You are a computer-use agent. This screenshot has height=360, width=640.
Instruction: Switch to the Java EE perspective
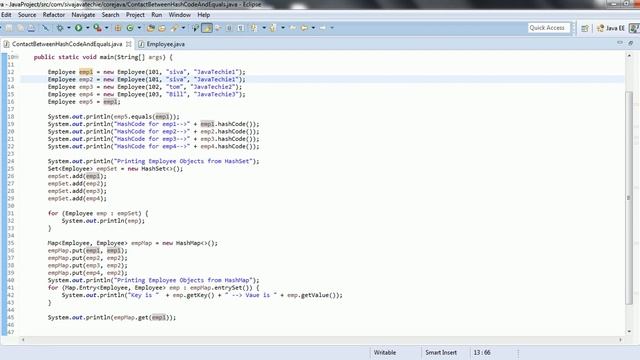(611, 28)
